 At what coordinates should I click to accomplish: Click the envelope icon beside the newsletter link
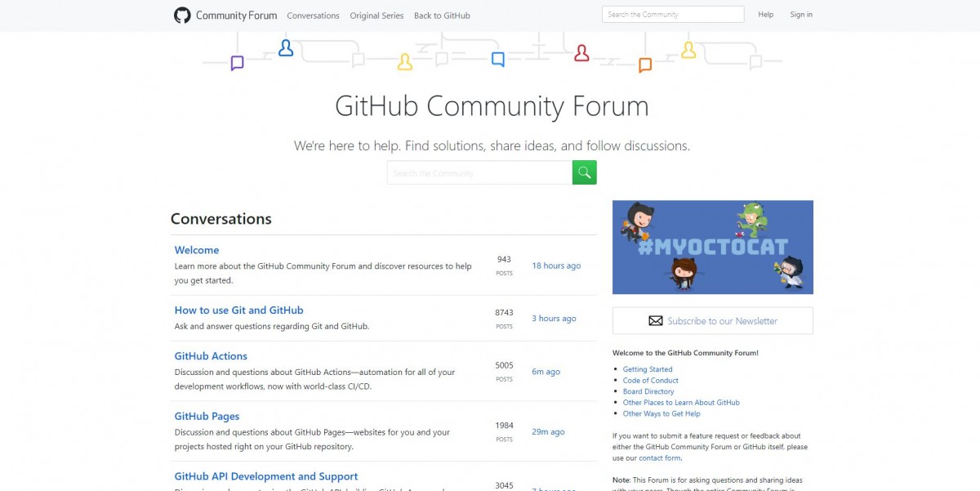[655, 321]
